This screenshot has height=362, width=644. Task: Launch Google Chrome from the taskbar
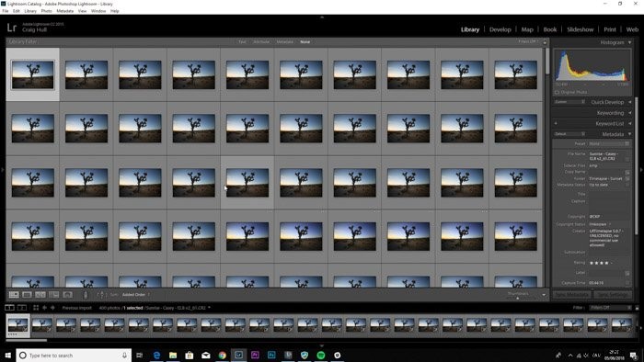[x=223, y=355]
